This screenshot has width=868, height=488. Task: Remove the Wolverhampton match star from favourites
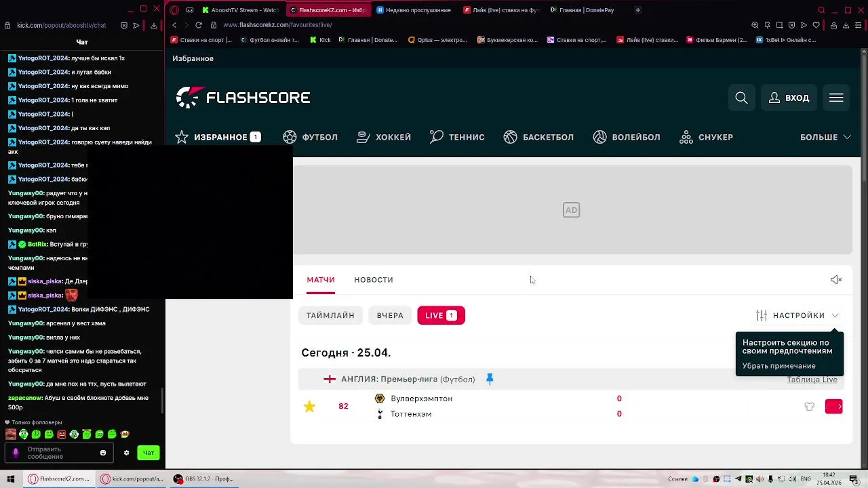309,406
